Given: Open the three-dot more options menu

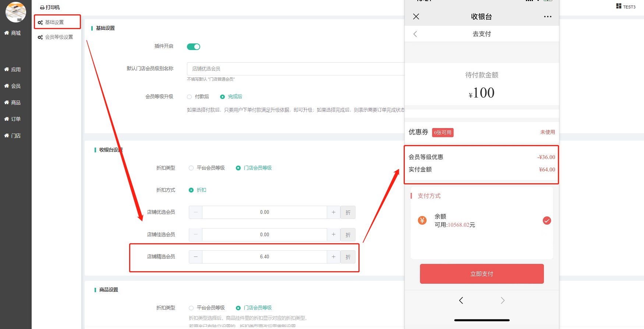Looking at the screenshot, I should (x=548, y=17).
